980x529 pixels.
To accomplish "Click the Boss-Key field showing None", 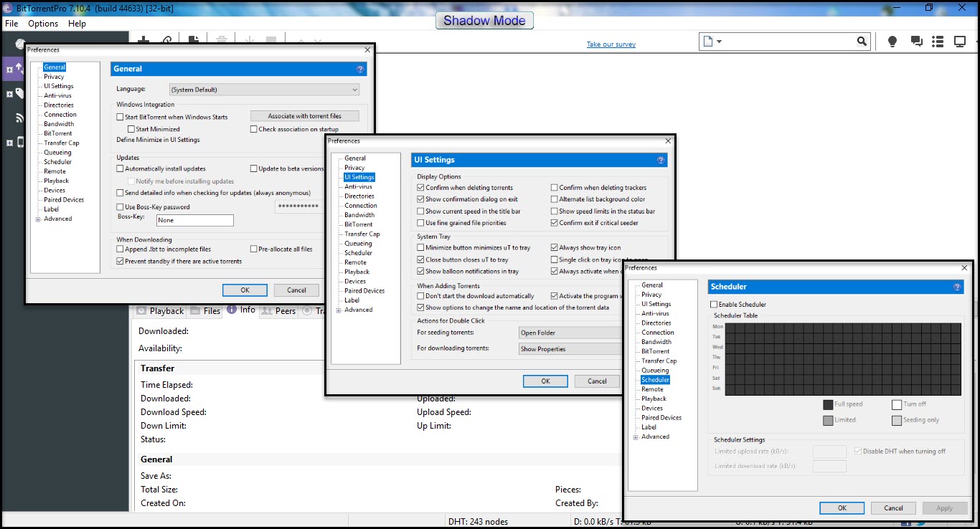I will [x=194, y=221].
